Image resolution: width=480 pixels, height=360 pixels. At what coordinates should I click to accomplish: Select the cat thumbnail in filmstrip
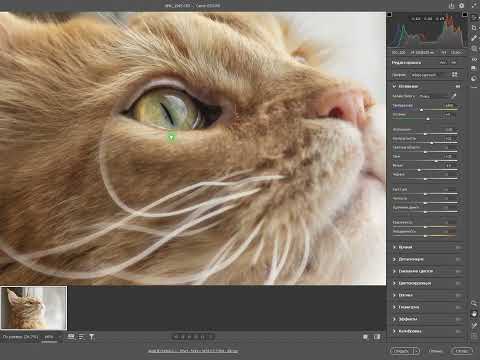(34, 308)
